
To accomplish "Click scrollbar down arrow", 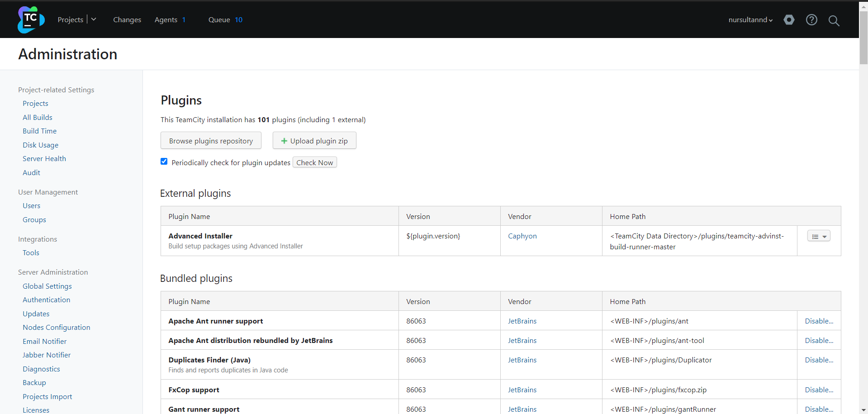I will tap(863, 410).
